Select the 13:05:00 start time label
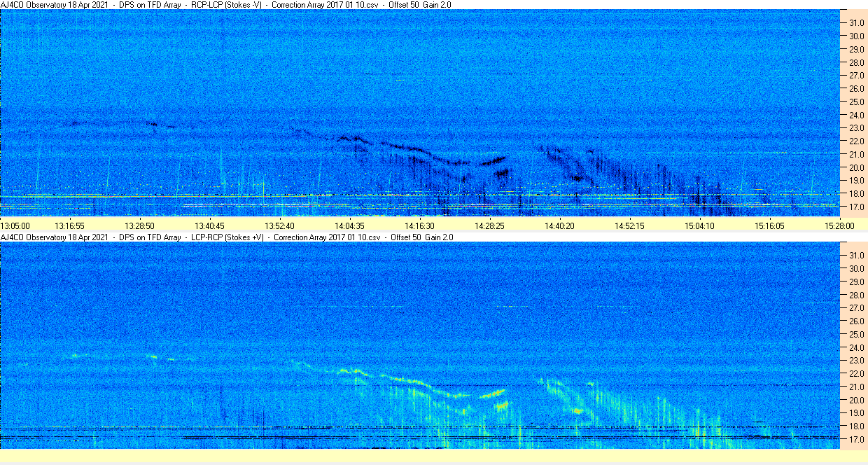Viewport: 868px width, 465px height. (x=15, y=225)
